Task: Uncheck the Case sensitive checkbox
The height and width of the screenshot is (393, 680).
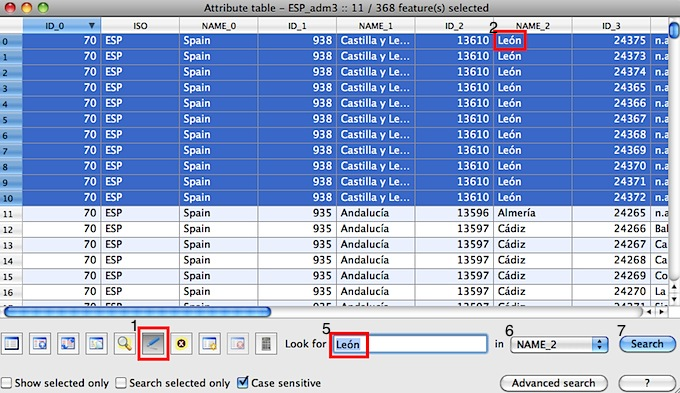Action: (243, 382)
